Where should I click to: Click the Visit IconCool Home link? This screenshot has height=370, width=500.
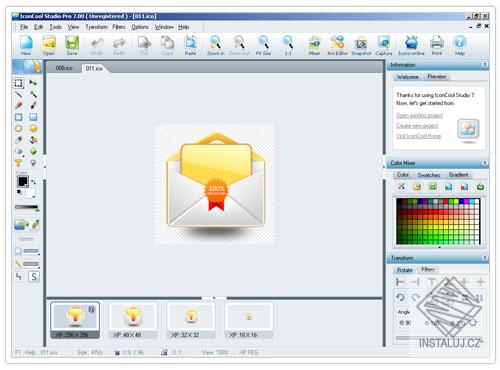point(418,136)
